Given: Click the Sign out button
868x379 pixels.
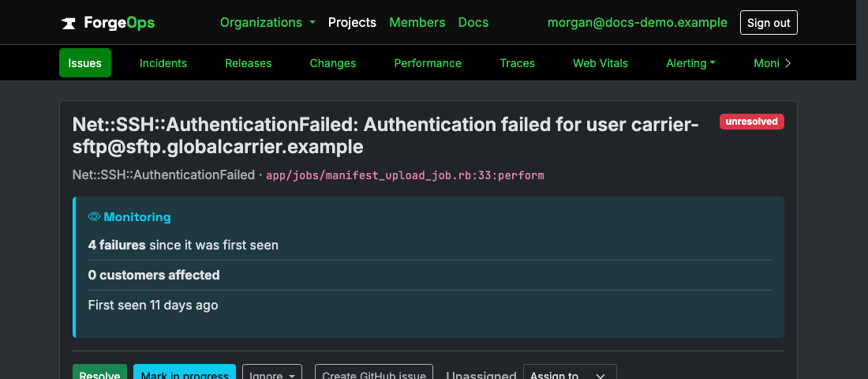Looking at the screenshot, I should pyautogui.click(x=769, y=23).
